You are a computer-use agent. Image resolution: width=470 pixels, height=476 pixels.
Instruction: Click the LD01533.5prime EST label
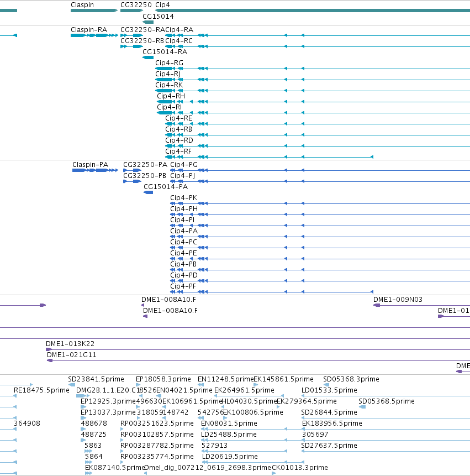[x=329, y=390]
